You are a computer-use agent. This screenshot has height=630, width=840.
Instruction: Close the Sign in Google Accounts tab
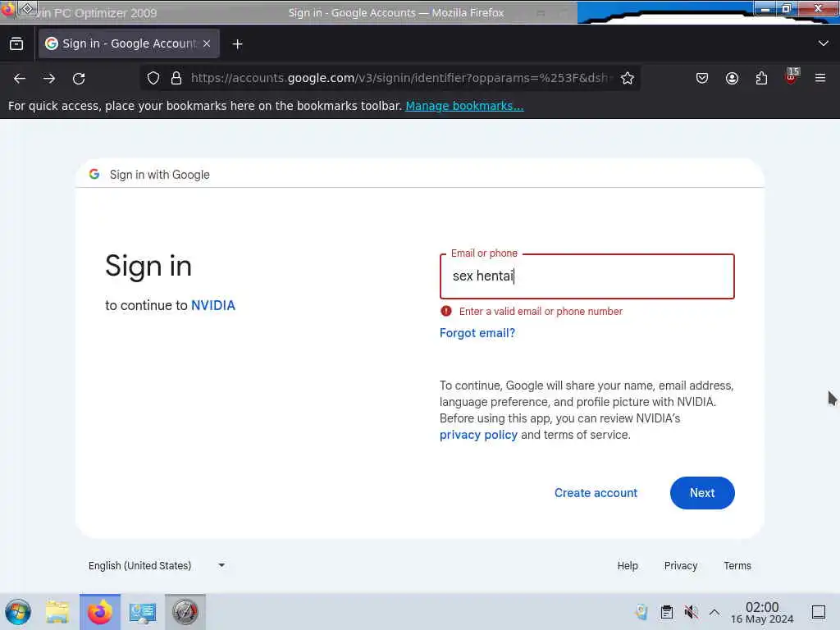point(207,43)
